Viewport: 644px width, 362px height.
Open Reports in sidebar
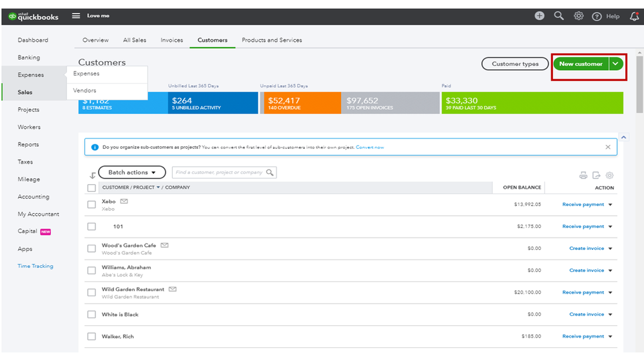28,144
